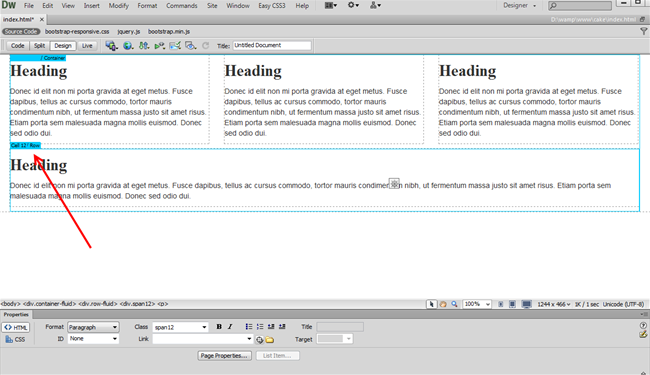Click the Refresh design view icon
The height and width of the screenshot is (375, 650).
(206, 46)
